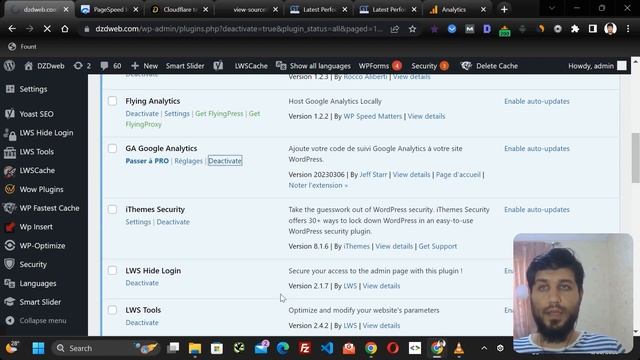This screenshot has height=360, width=640.
Task: Open Show all languages menu
Action: point(313,66)
